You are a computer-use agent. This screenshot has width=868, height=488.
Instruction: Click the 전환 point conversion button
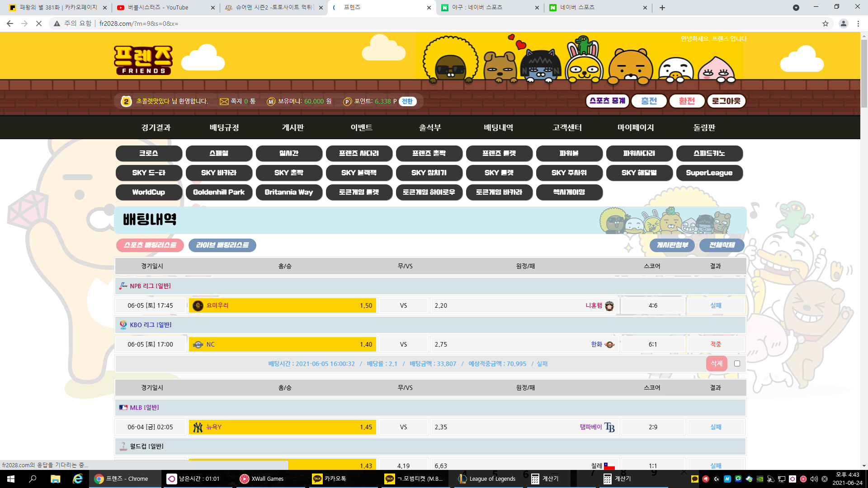[x=407, y=101]
